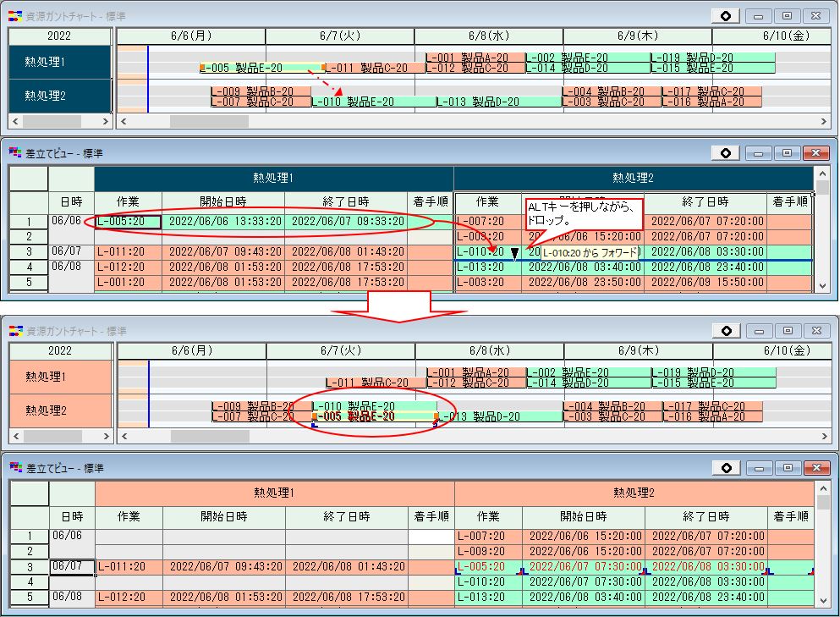Select the L-012:20 cell in the lower 差立てビュー
840x617 pixels.
coord(129,597)
